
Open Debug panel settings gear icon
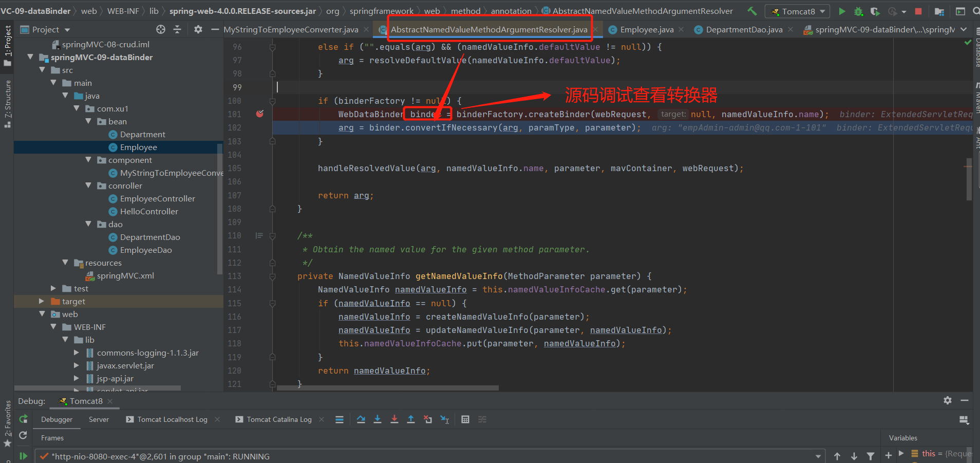[948, 400]
